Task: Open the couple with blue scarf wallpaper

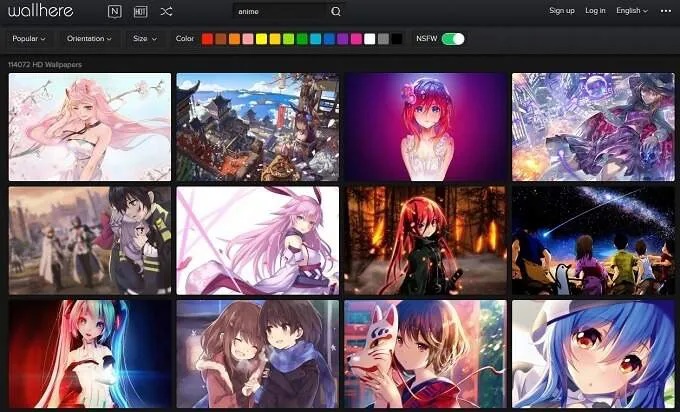Action: tap(258, 354)
